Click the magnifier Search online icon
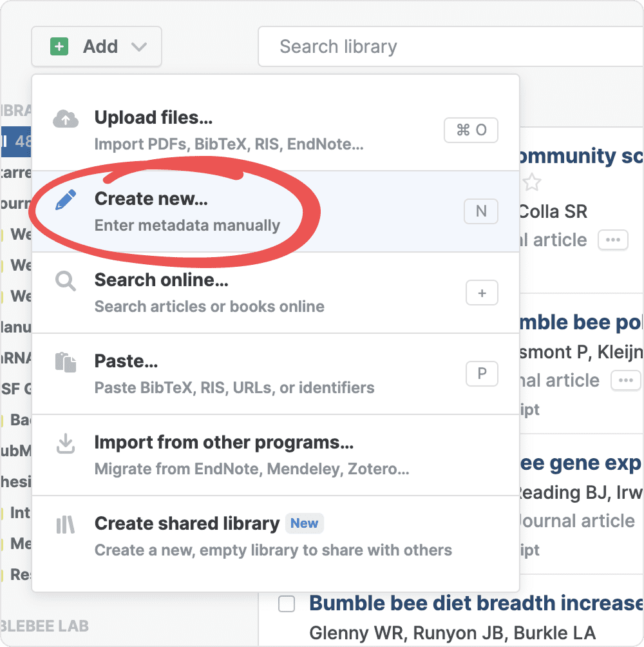This screenshot has height=647, width=644. click(66, 282)
